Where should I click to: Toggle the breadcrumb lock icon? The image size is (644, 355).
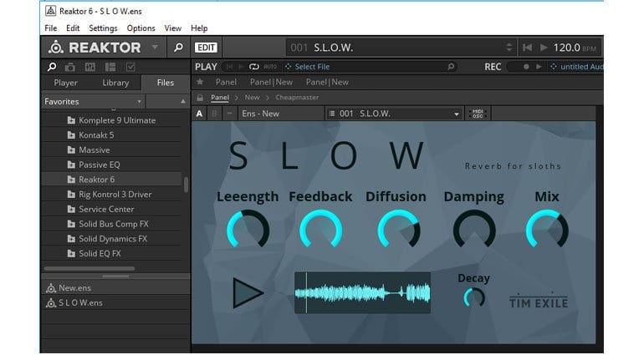pos(200,98)
